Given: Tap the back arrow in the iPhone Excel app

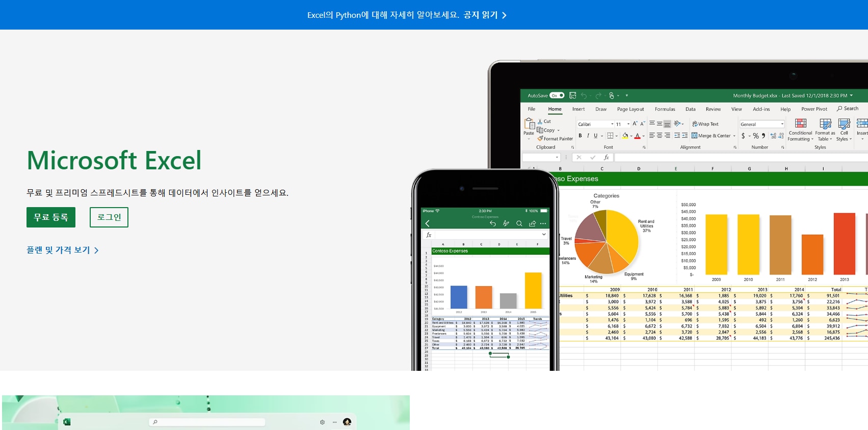Looking at the screenshot, I should [428, 223].
